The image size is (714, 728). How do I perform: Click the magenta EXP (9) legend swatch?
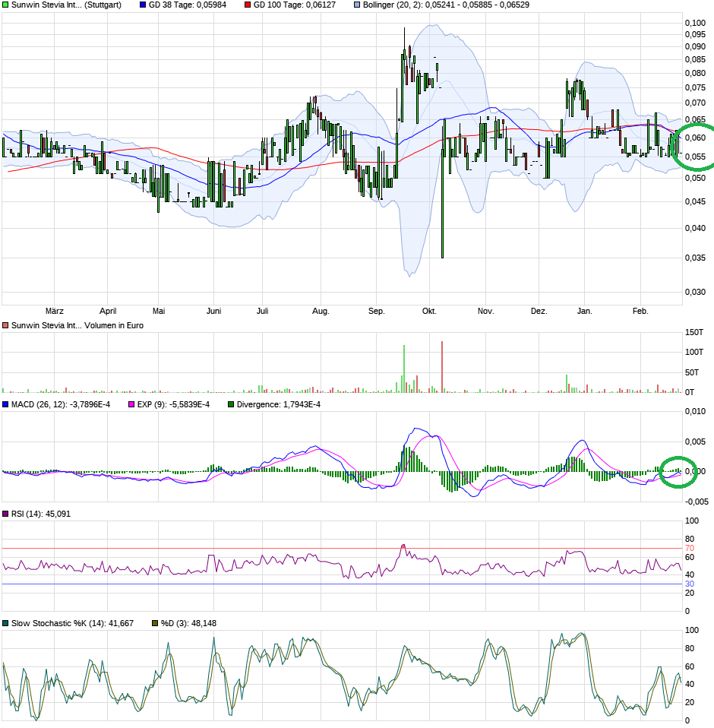pyautogui.click(x=131, y=404)
